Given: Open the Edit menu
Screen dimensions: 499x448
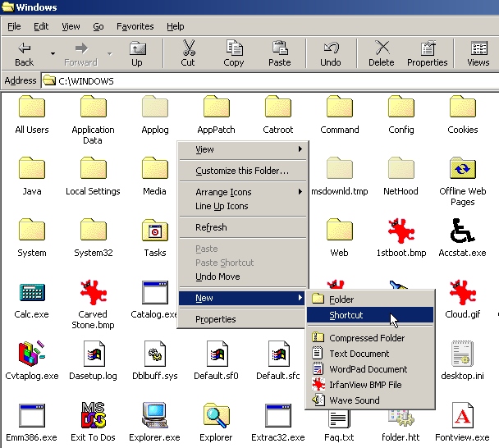Looking at the screenshot, I should tap(41, 26).
